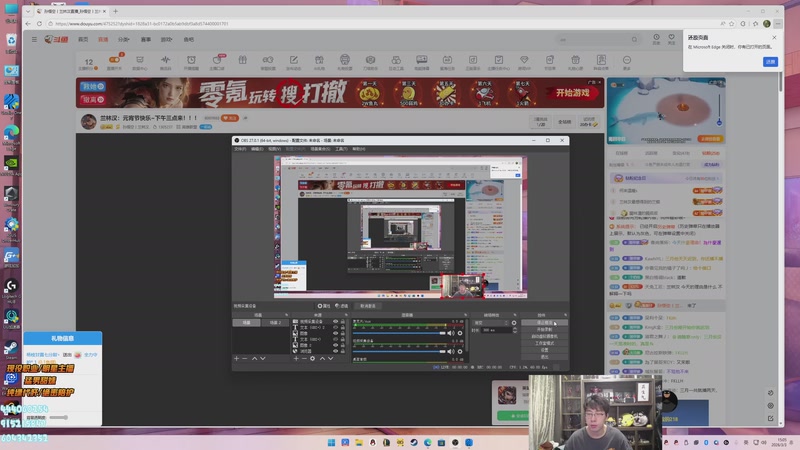
Task: Open settings gear of second mixer channel
Action: 460,352
